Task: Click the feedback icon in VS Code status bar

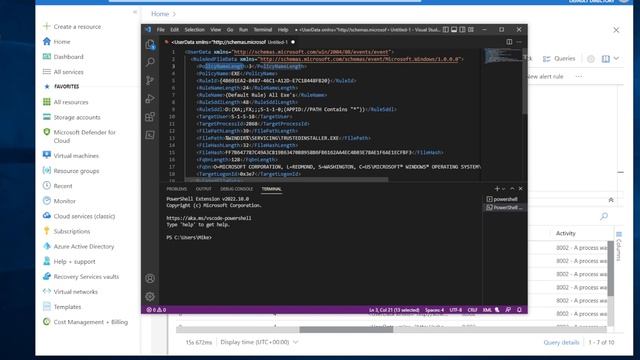Action: (508, 310)
